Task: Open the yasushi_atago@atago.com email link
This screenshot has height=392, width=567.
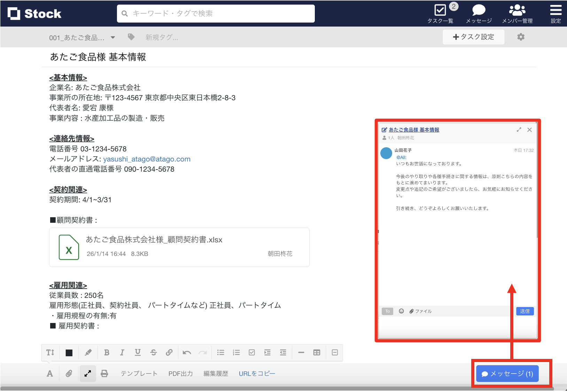Action: click(x=147, y=159)
